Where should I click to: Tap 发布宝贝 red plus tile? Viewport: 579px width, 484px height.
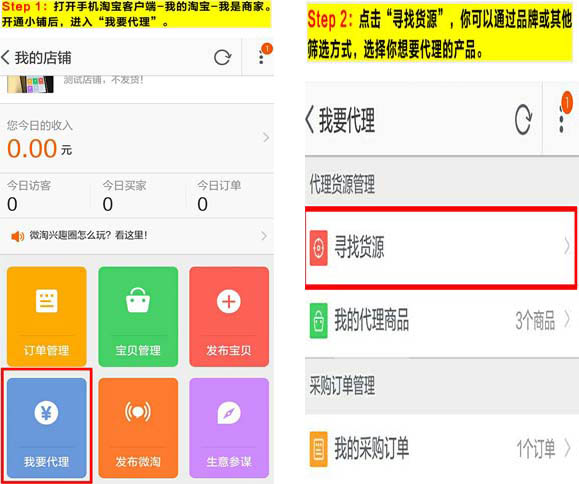point(229,316)
